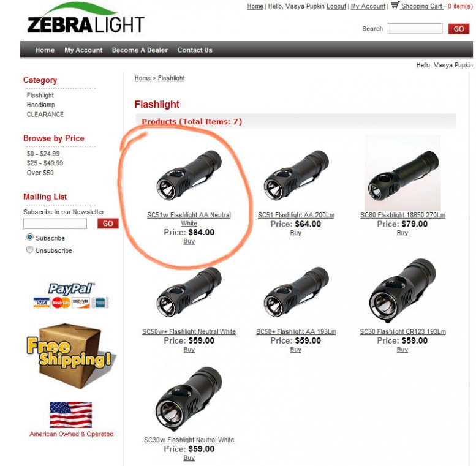The height and width of the screenshot is (466, 476).
Task: Click the PayPal payment logo
Action: (x=71, y=295)
